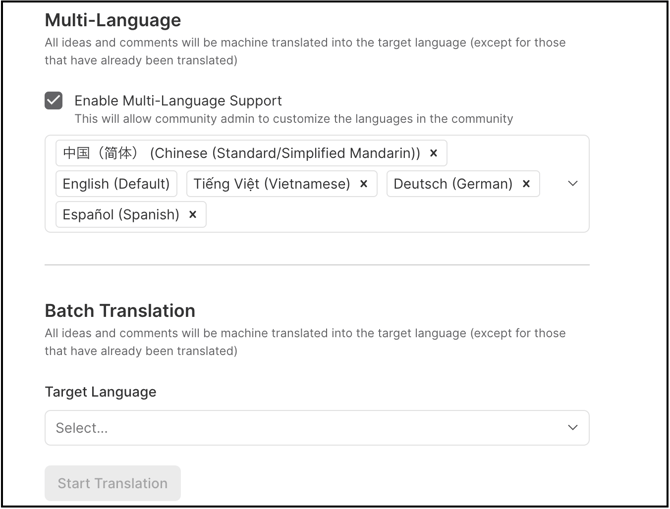Click the Target Language dropdown arrow
670x509 pixels.
[x=572, y=428]
